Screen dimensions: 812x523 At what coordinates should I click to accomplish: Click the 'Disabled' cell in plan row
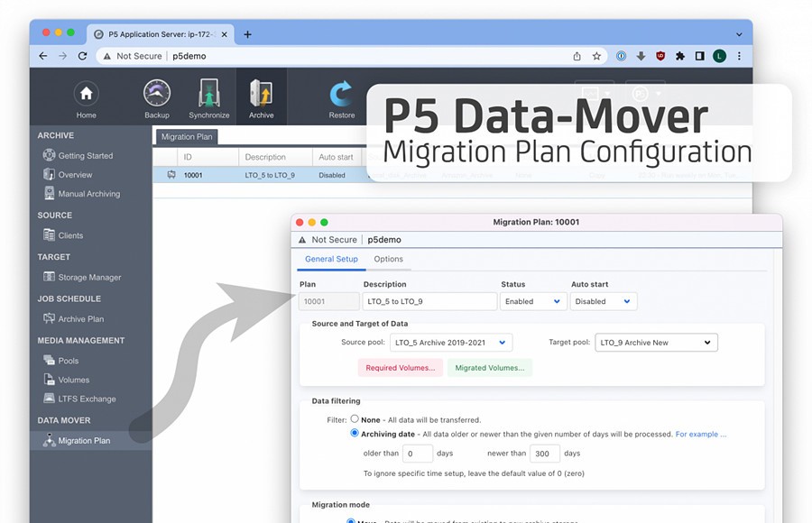(332, 175)
